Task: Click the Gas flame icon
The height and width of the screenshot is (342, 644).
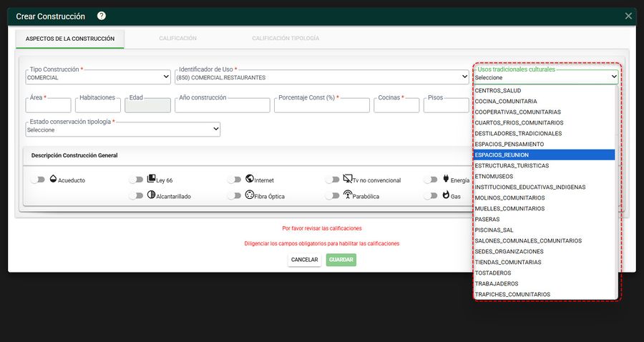Action: tap(446, 195)
